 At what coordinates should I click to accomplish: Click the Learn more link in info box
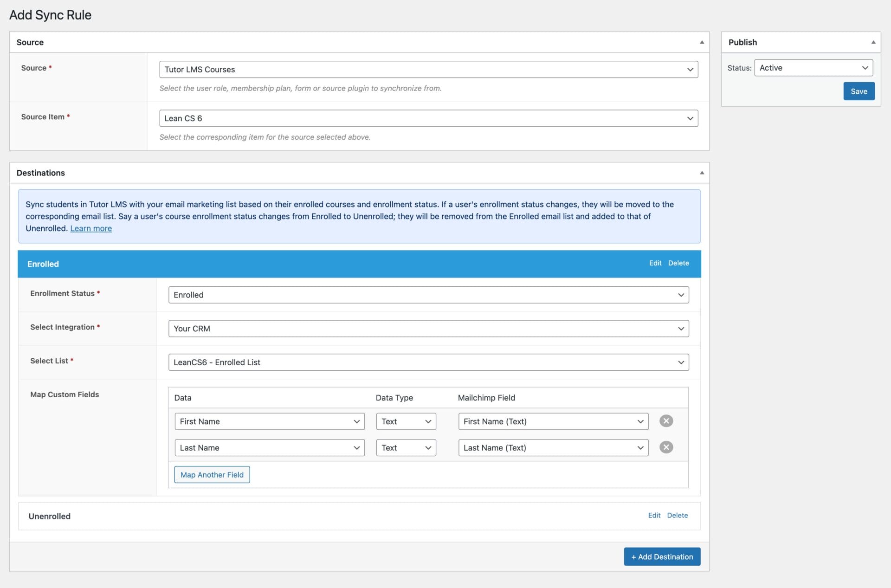point(91,228)
